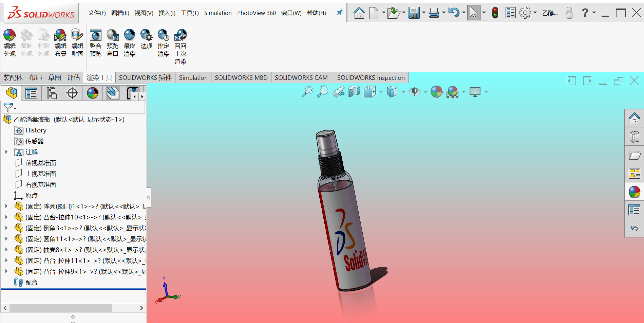The image size is (644, 323).
Task: Switch to the SOLIDWORKS Inspection tab
Action: [371, 77]
